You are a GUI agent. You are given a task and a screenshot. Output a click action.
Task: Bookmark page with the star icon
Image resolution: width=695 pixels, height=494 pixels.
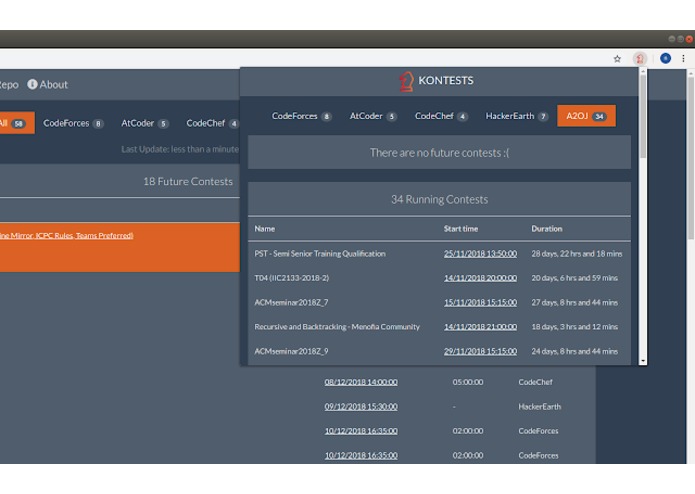pyautogui.click(x=617, y=59)
